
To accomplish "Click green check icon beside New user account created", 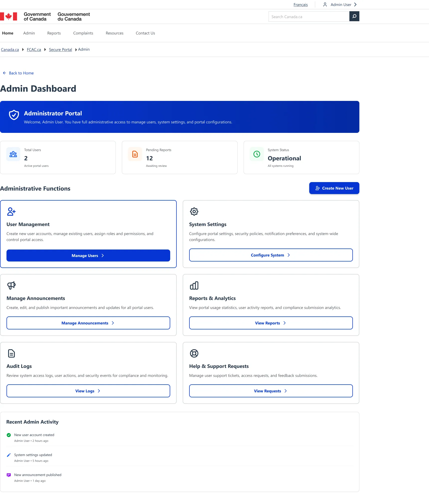I will point(9,435).
